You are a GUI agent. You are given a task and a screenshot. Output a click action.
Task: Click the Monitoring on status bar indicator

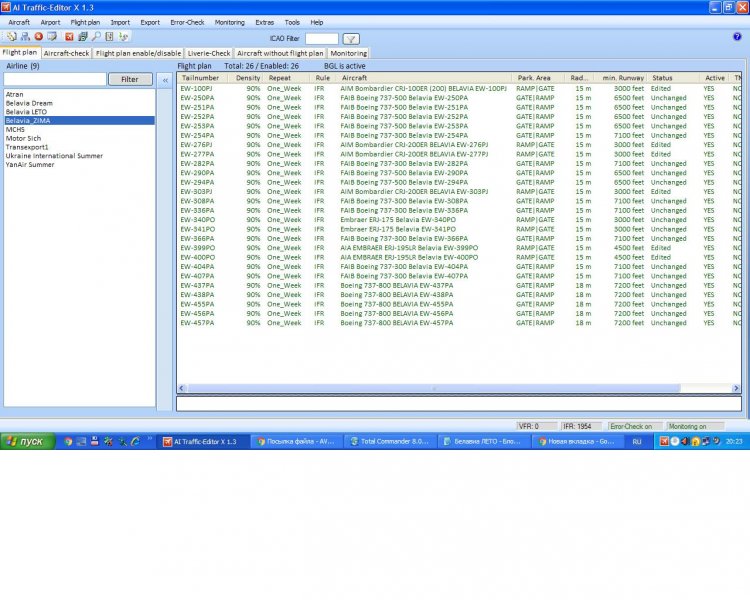pyautogui.click(x=695, y=426)
